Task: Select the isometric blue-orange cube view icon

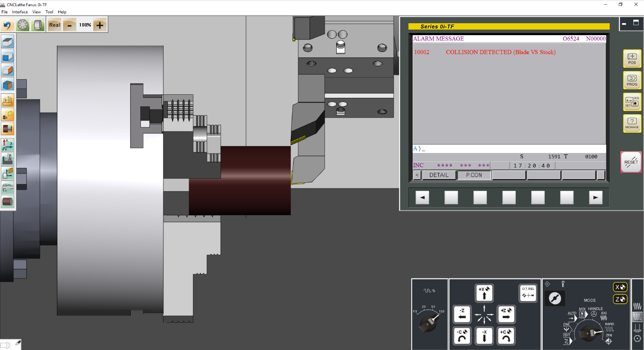Action: pos(8,84)
